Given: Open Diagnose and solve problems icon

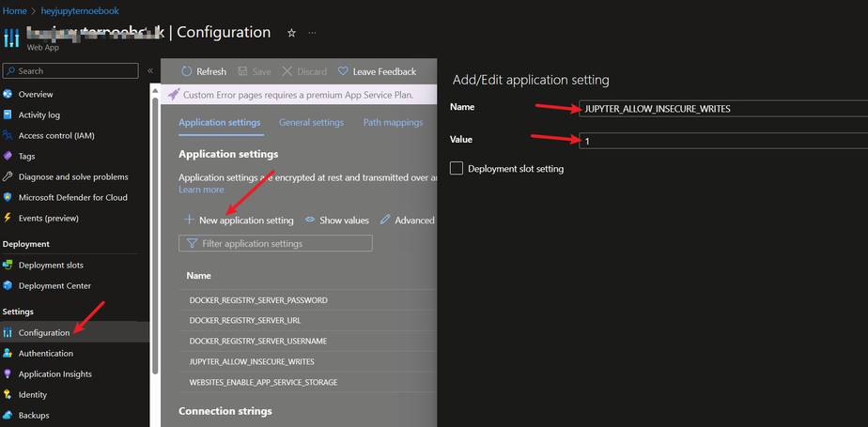Looking at the screenshot, I should click(x=8, y=177).
